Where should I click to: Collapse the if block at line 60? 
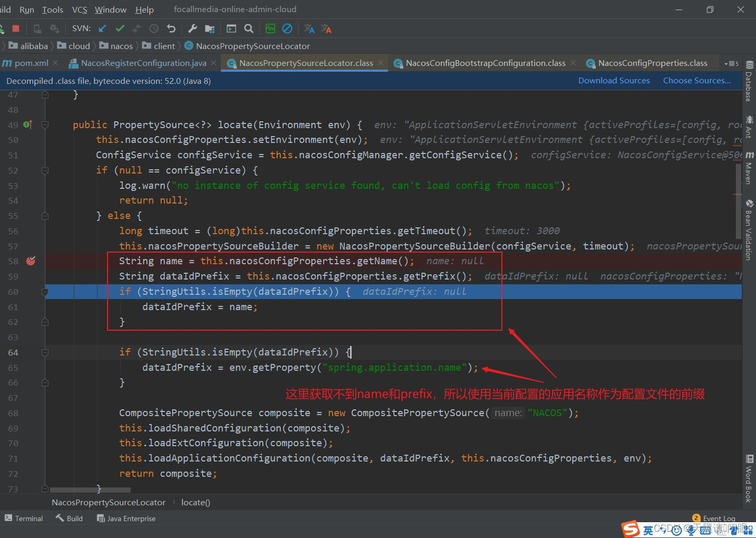pos(45,292)
